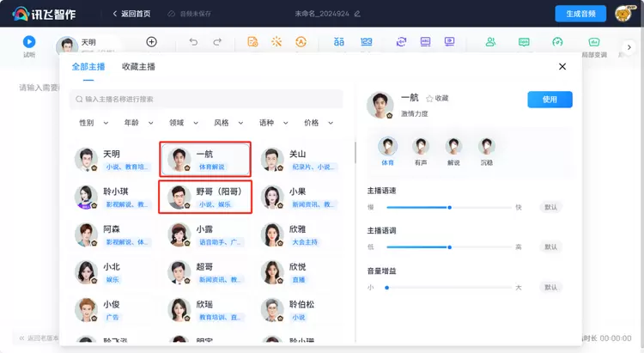
Task: Click the blue 使用 button
Action: point(550,100)
